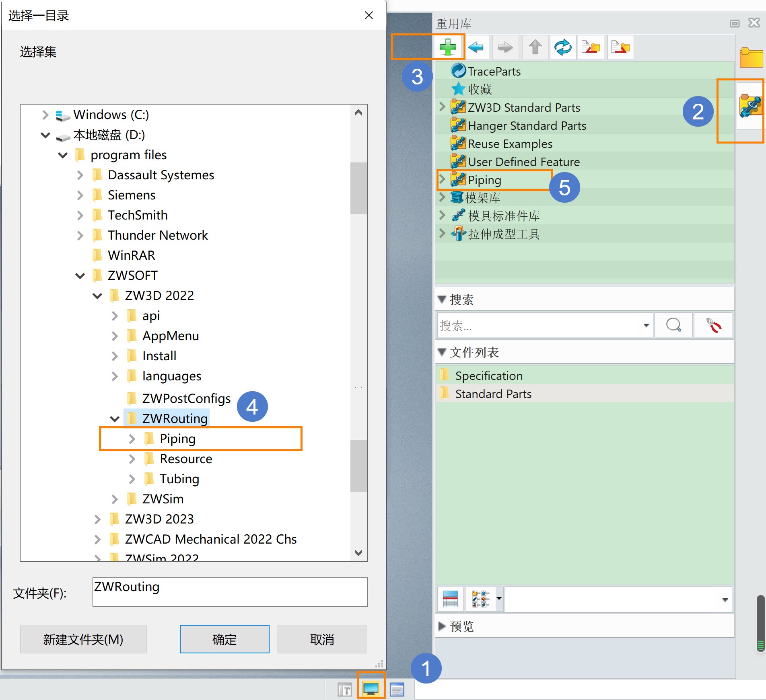The height and width of the screenshot is (700, 766).
Task: Click the gray forward arrow icon
Action: 505,47
